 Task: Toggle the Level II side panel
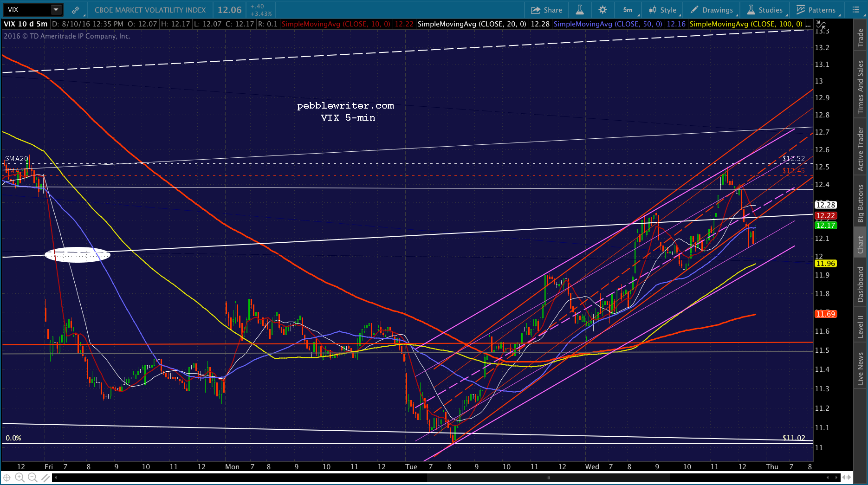[x=860, y=326]
